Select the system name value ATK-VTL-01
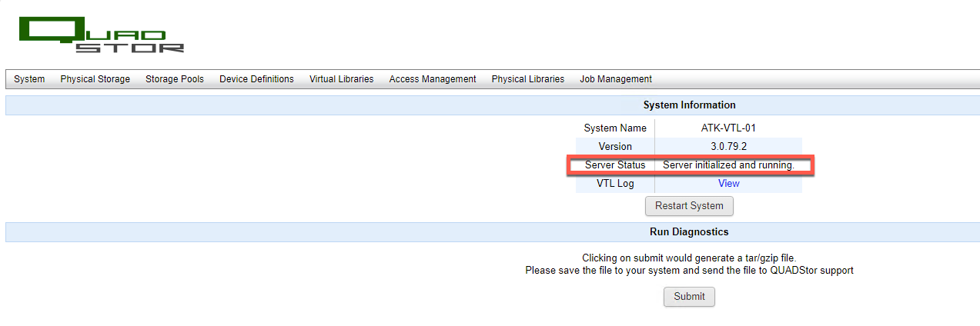Viewport: 980px width, 326px height. pos(728,128)
